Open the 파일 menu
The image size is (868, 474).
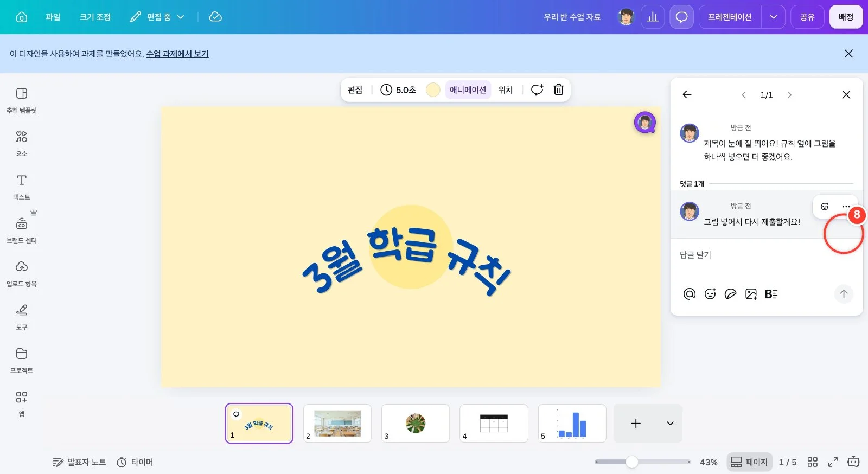[x=53, y=17]
